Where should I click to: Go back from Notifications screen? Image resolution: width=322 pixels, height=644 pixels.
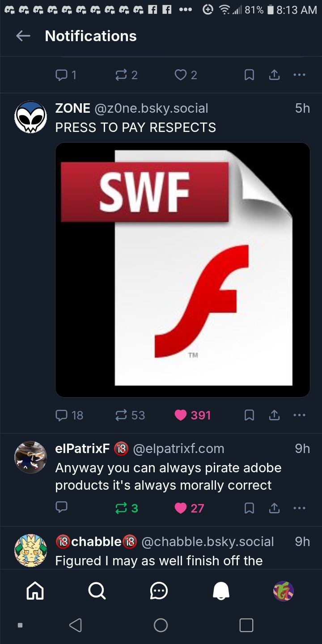tap(23, 36)
